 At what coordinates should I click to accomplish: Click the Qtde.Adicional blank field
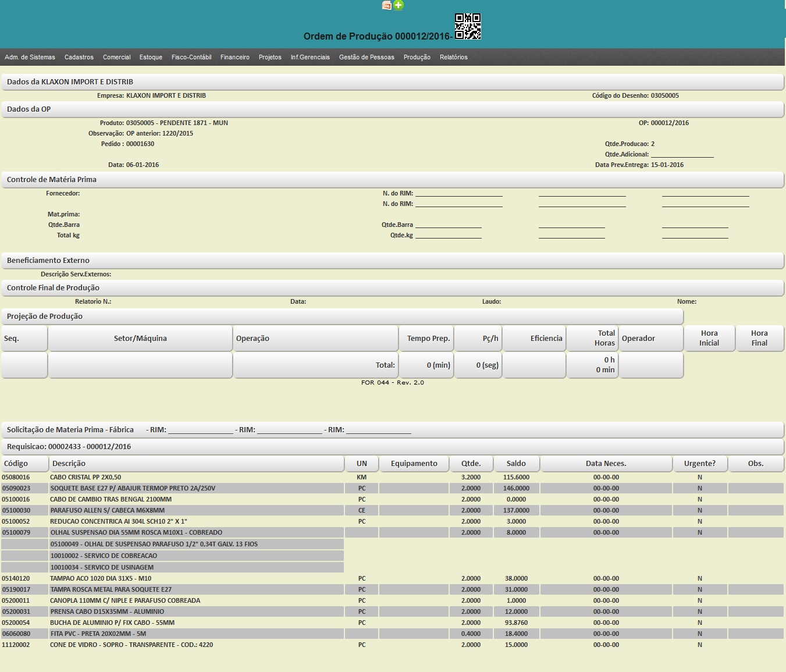(682, 154)
